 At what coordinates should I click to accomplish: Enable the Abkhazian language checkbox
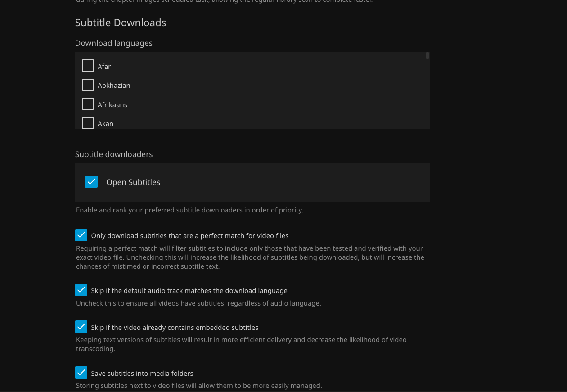[x=88, y=85]
